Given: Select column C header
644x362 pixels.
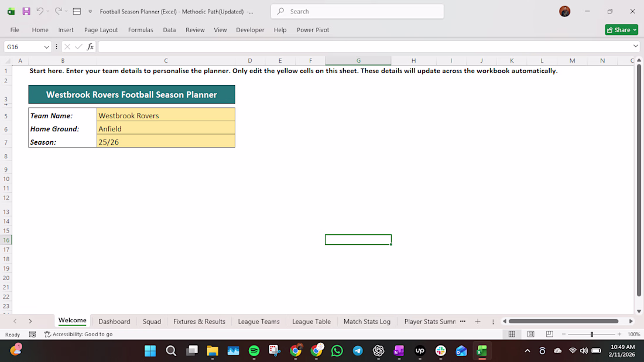Looking at the screenshot, I should tap(166, 61).
